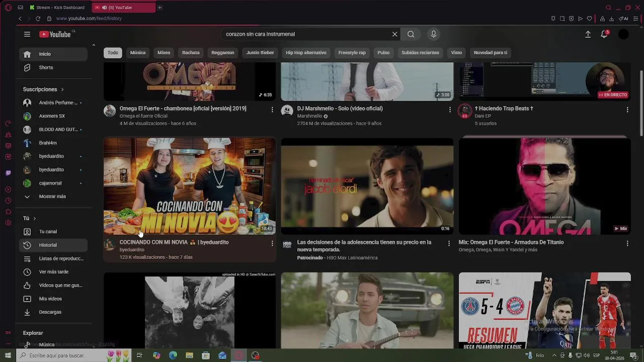Viewport: 644px width, 362px height.
Task: Open cajamortal subscription channel
Action: click(53, 183)
